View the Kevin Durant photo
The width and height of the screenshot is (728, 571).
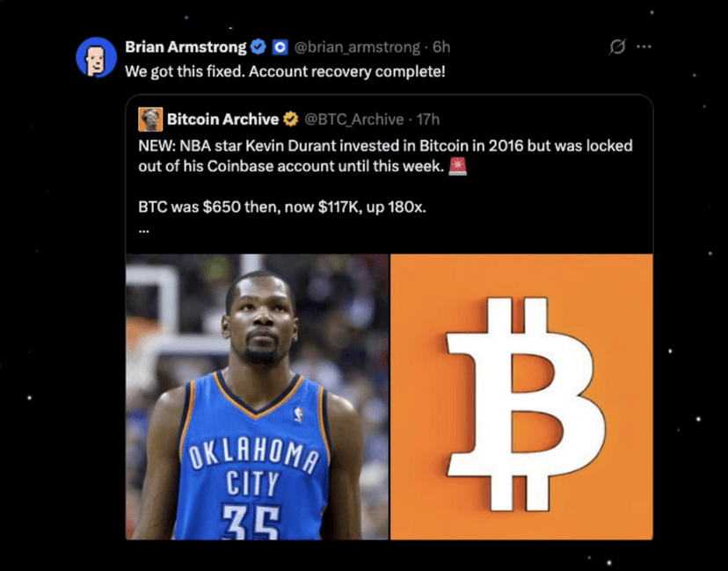tap(258, 396)
